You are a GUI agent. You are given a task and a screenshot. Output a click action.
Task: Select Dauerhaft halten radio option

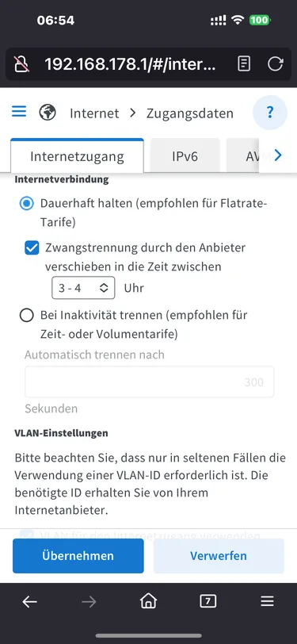pyautogui.click(x=27, y=204)
